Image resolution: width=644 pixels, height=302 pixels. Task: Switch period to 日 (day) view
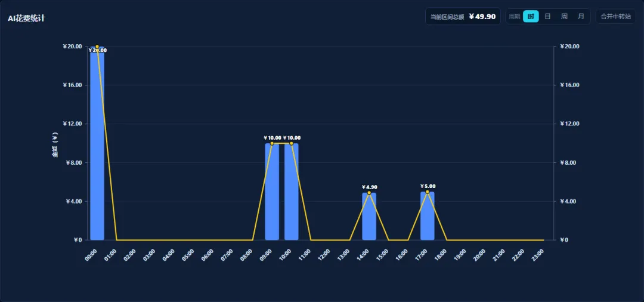[547, 17]
